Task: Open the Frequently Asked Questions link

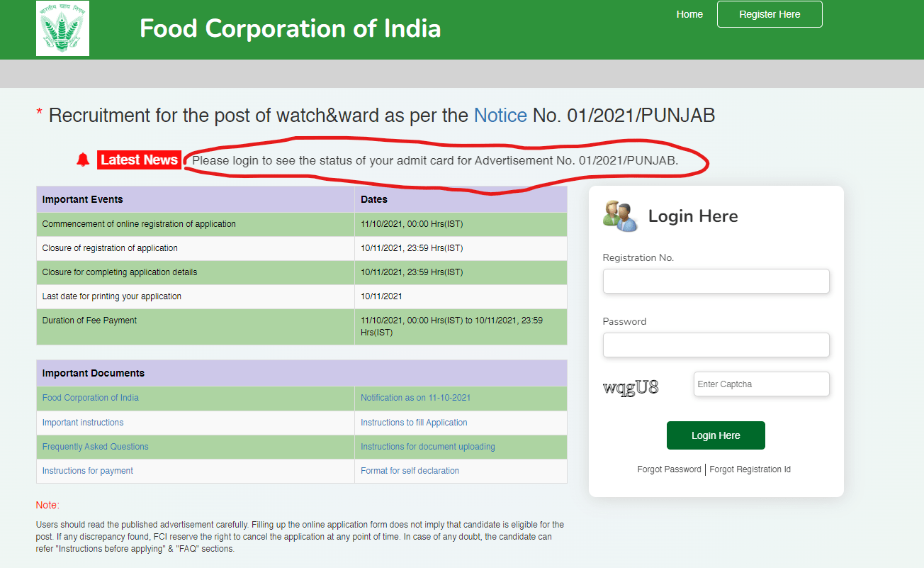Action: point(96,447)
